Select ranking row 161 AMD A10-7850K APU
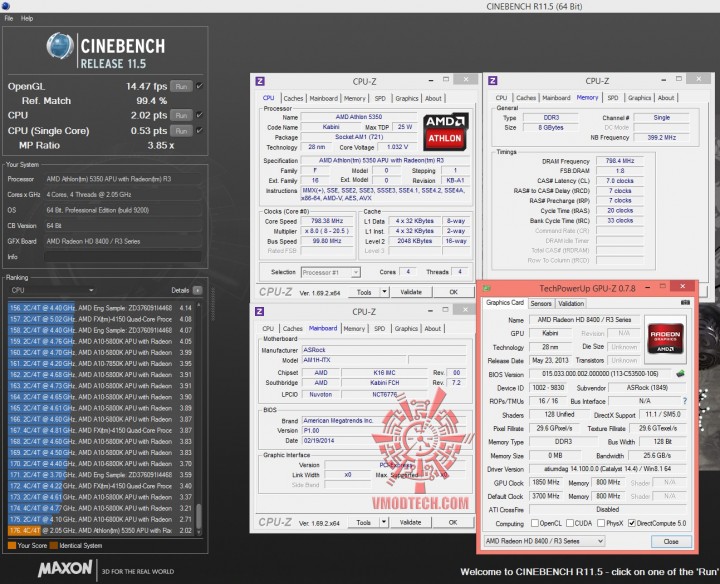720x584 pixels. click(101, 364)
